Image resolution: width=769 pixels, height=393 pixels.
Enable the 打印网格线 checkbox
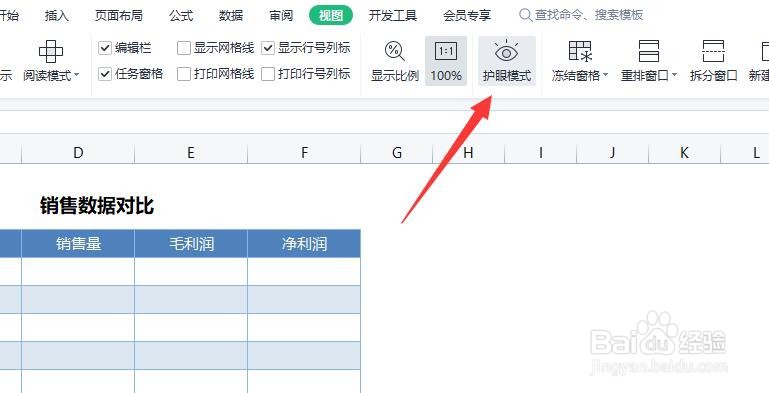click(x=184, y=74)
